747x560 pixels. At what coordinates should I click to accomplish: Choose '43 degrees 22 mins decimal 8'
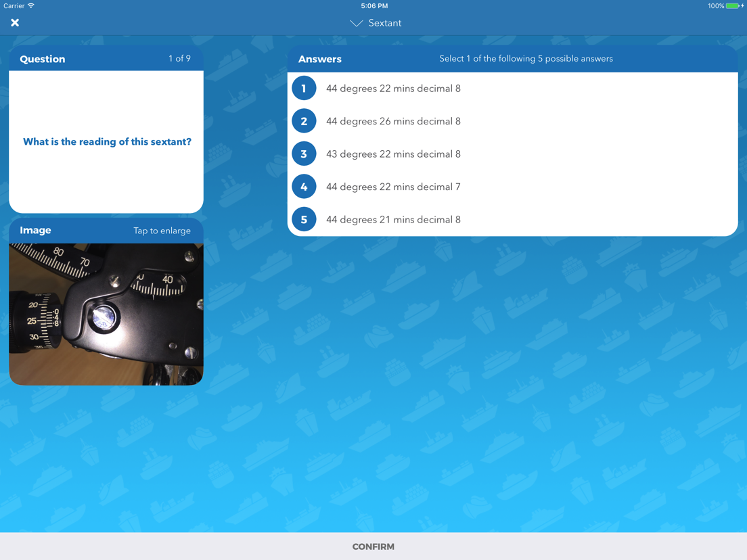pyautogui.click(x=393, y=154)
